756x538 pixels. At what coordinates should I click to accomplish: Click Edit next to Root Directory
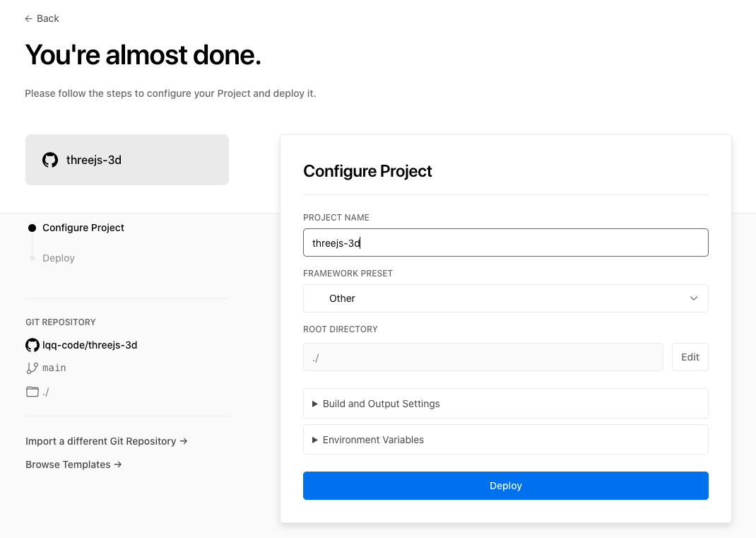[x=690, y=357]
